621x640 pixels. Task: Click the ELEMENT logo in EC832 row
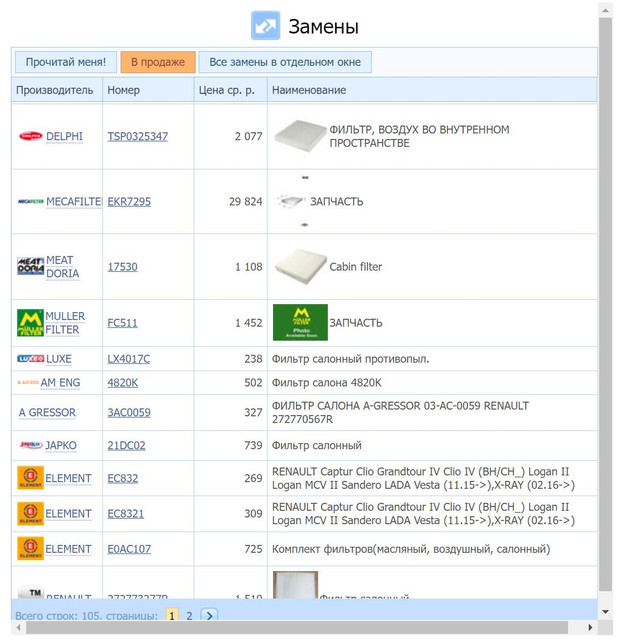click(x=30, y=478)
